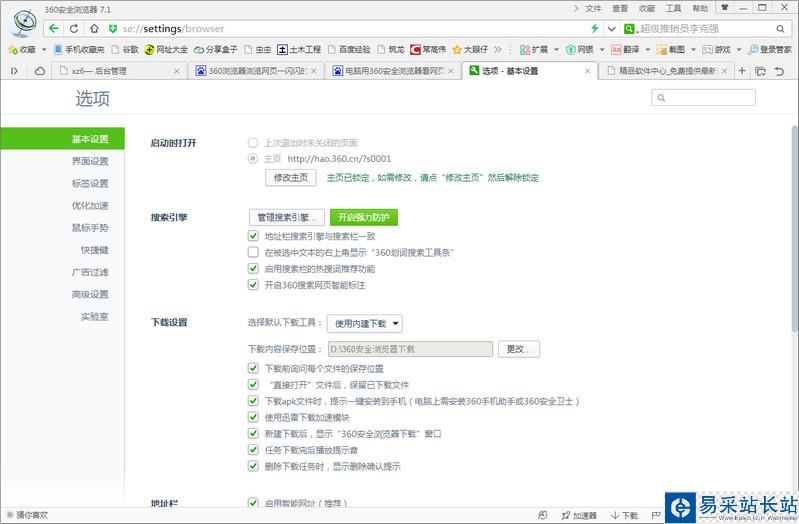Image resolution: width=799 pixels, height=524 pixels.
Task: Toggle 删除下载任务时显示删除确认提示 checkbox
Action: pos(253,466)
